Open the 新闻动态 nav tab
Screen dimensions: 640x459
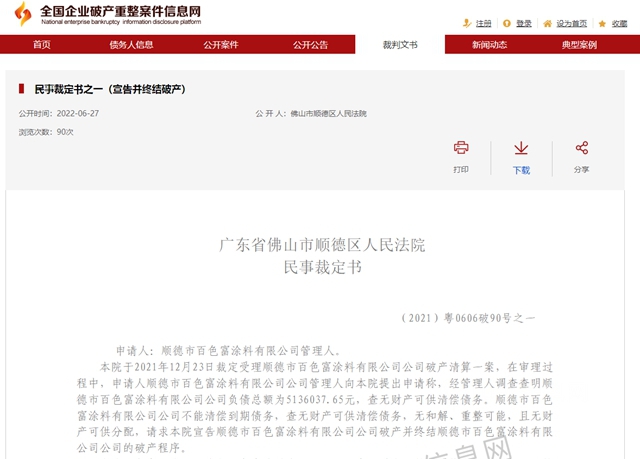[489, 44]
